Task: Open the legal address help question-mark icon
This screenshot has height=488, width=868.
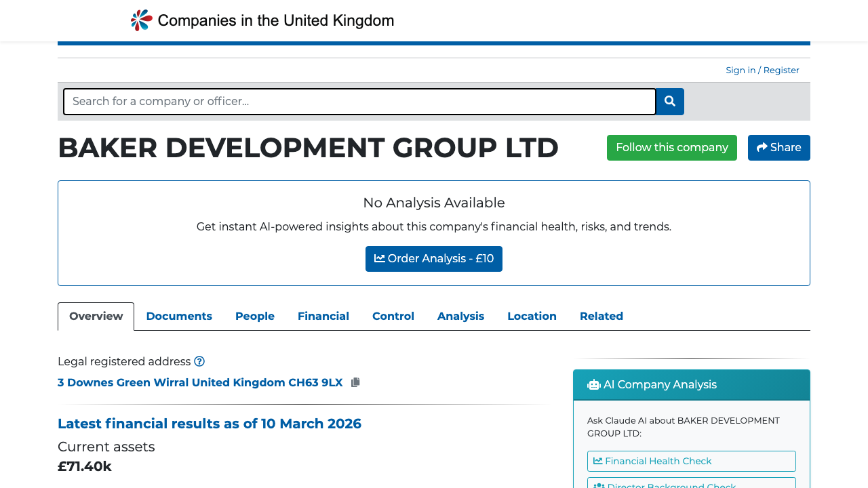Action: [x=199, y=361]
